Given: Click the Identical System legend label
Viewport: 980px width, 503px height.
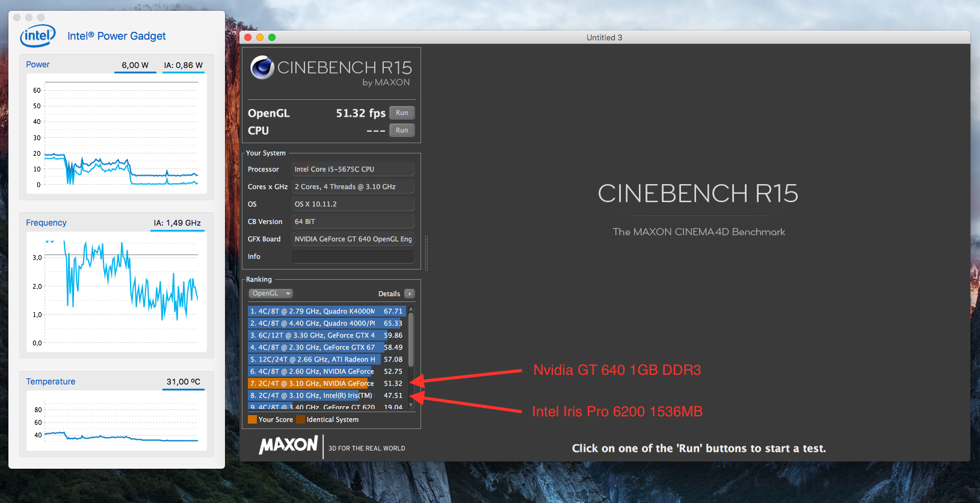Looking at the screenshot, I should coord(333,419).
